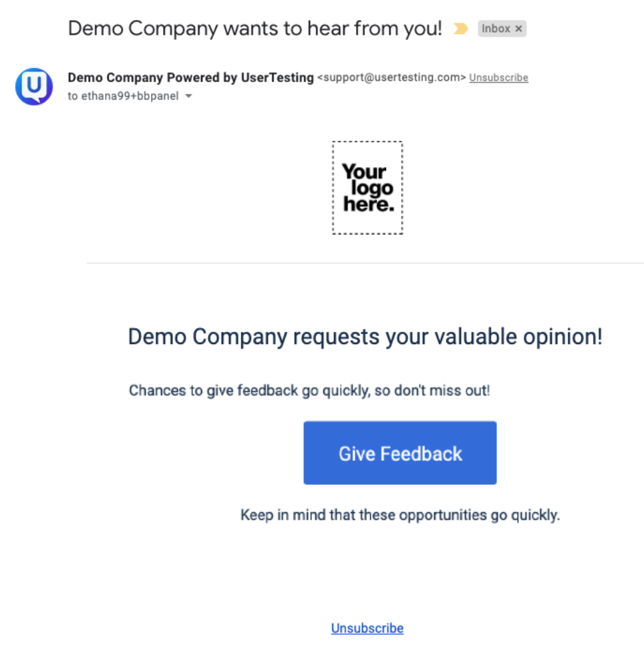
Task: Click the word 'logo' in the placeholder
Action: tap(372, 189)
